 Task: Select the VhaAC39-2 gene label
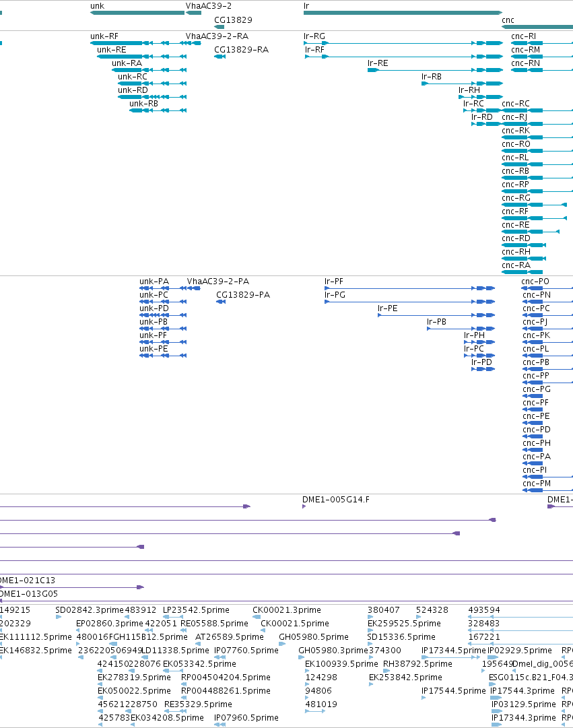[209, 6]
